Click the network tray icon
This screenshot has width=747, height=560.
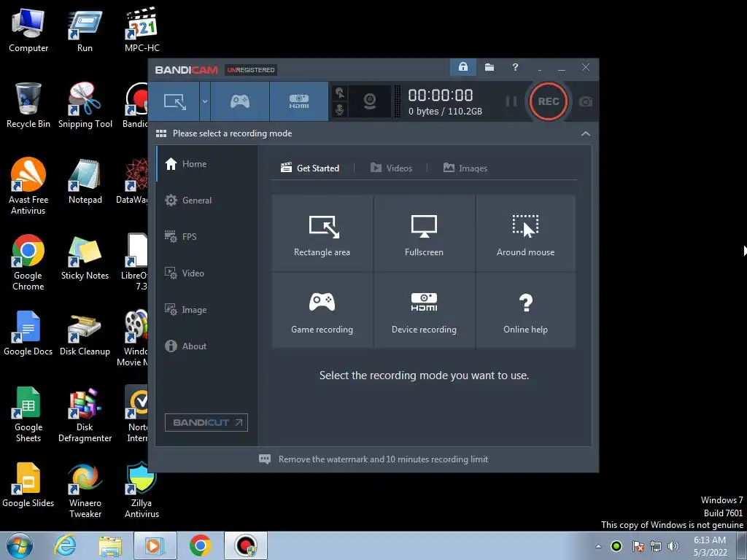pyautogui.click(x=656, y=546)
